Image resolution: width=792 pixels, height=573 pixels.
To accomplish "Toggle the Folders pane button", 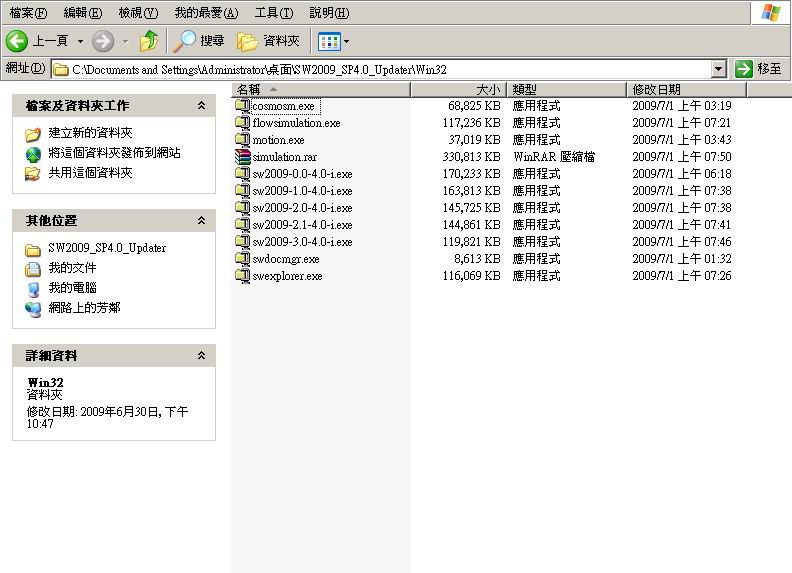I will tap(268, 41).
